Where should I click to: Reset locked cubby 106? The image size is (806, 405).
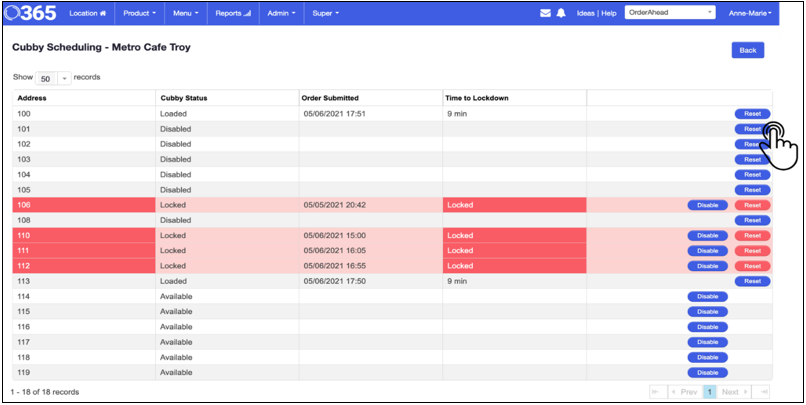click(752, 205)
